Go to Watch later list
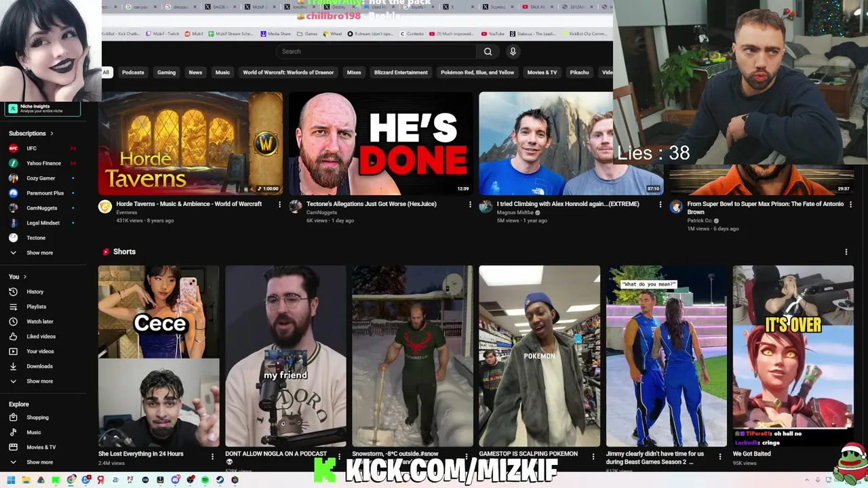 point(40,321)
